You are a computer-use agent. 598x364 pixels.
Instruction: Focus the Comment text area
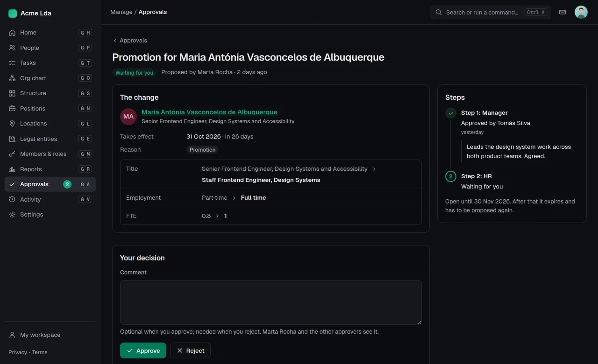tap(271, 302)
